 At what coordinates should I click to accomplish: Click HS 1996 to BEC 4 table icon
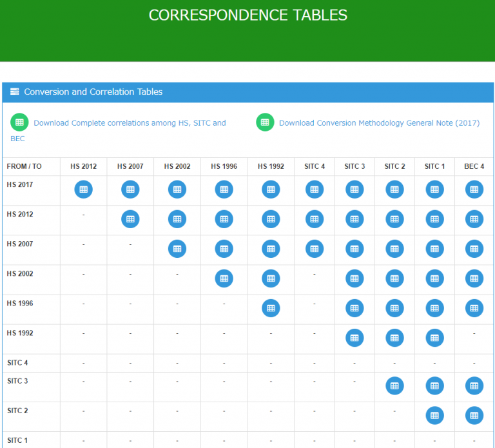pos(474,308)
